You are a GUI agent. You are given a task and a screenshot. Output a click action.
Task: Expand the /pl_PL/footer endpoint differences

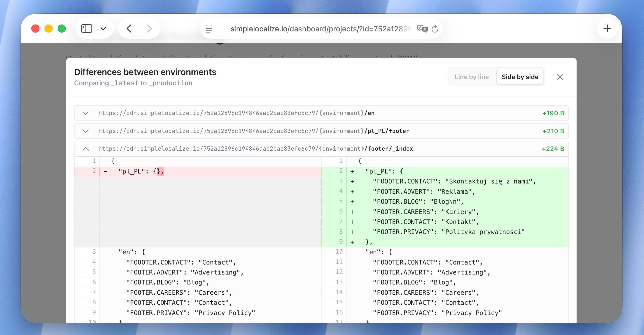[85, 131]
